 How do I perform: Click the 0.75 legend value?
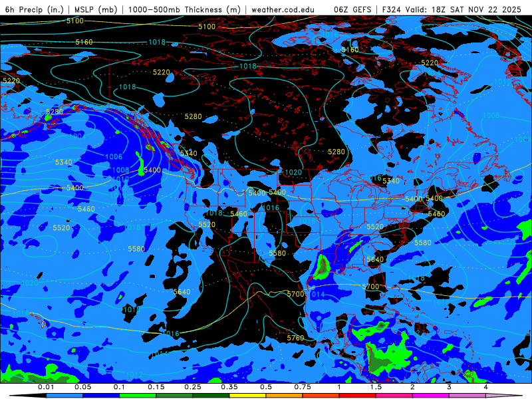pos(303,387)
